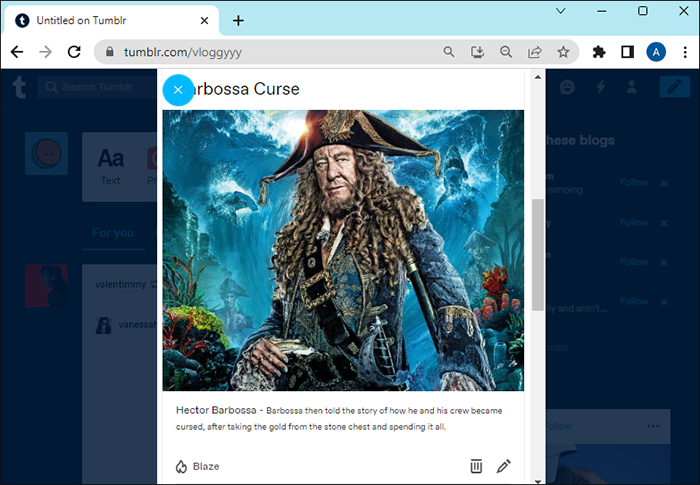Open the user avatar beside post types
The image size is (700, 485).
46,153
